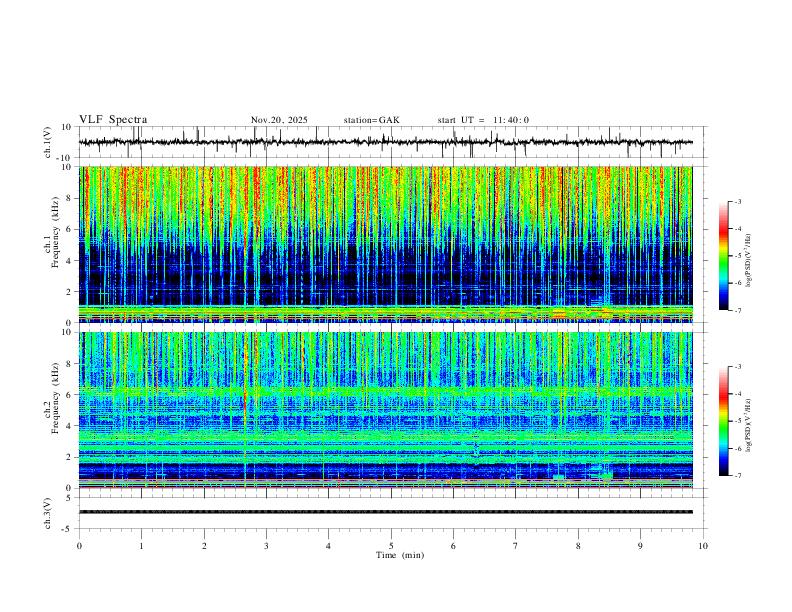Click time axis tick label '1'

click(141, 546)
